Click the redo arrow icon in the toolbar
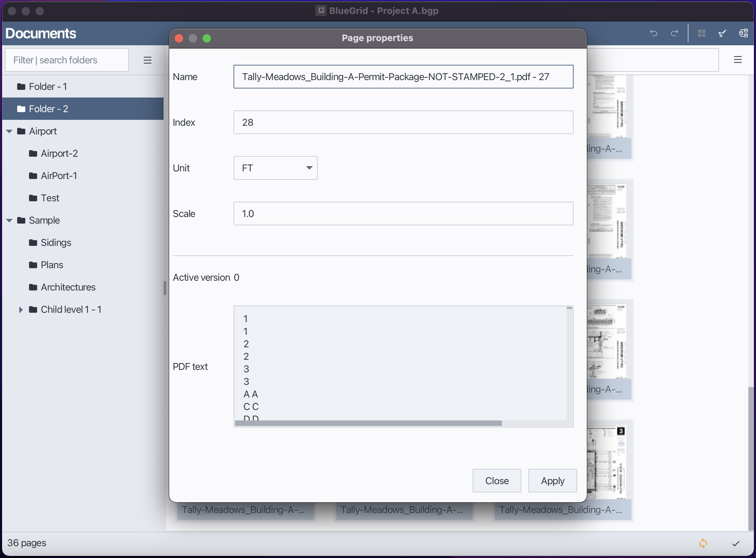Screen dimensions: 756x558 coord(674,33)
